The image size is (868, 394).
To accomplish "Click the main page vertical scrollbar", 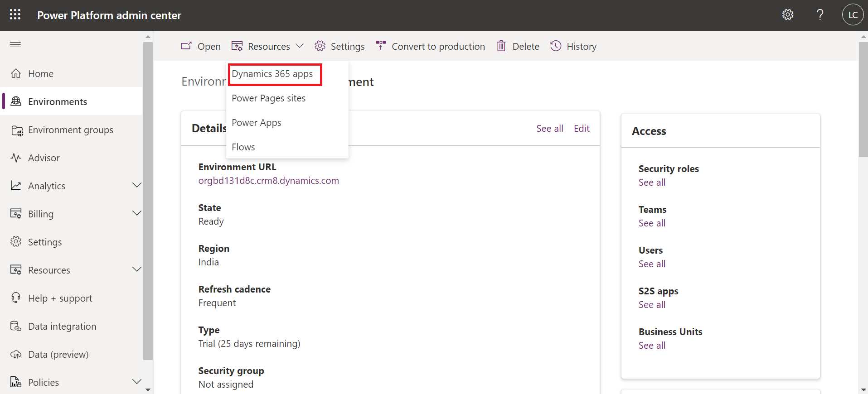I will tap(863, 100).
